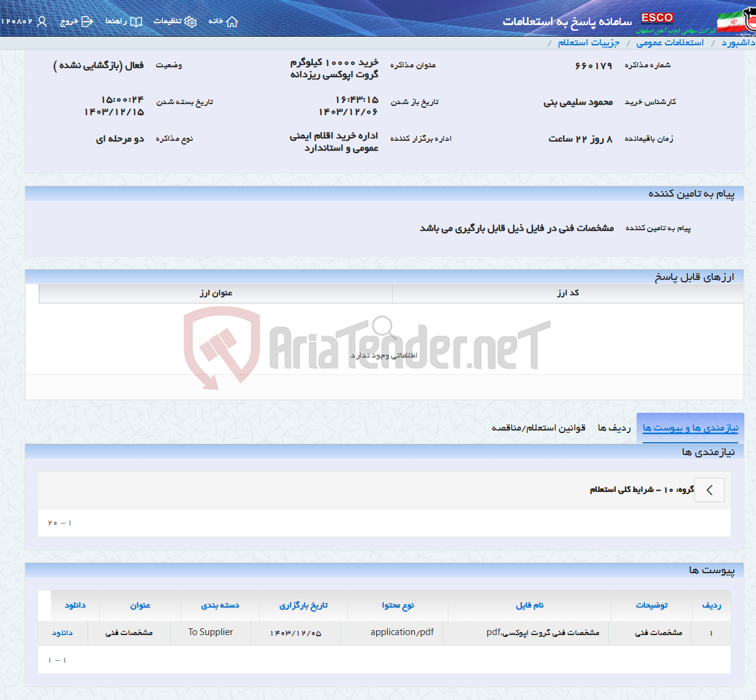Open the guide (راهنما) book icon
This screenshot has height=700, width=756.
136,21
